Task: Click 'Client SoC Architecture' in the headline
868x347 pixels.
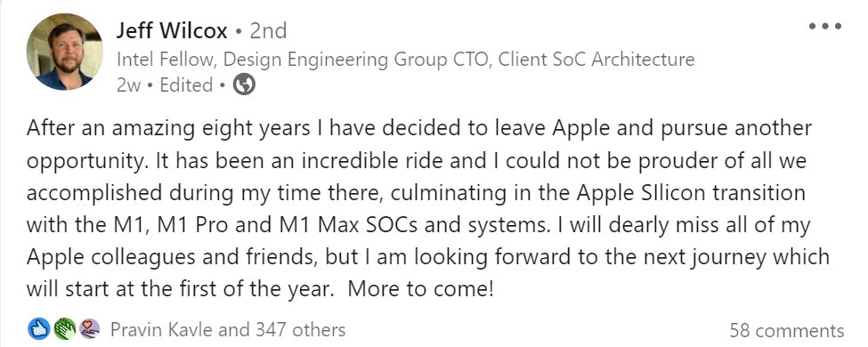Action: (596, 60)
